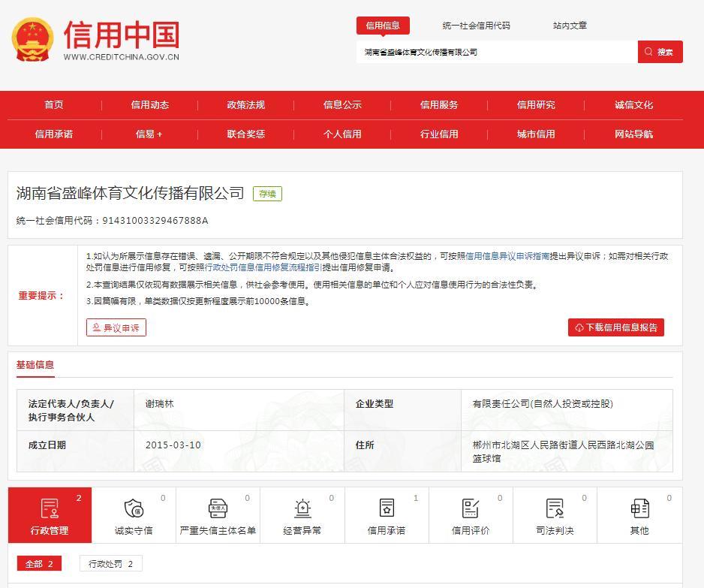Open the 行政处罚信息信用修复流程指引 link
The width and height of the screenshot is (704, 588).
(263, 267)
